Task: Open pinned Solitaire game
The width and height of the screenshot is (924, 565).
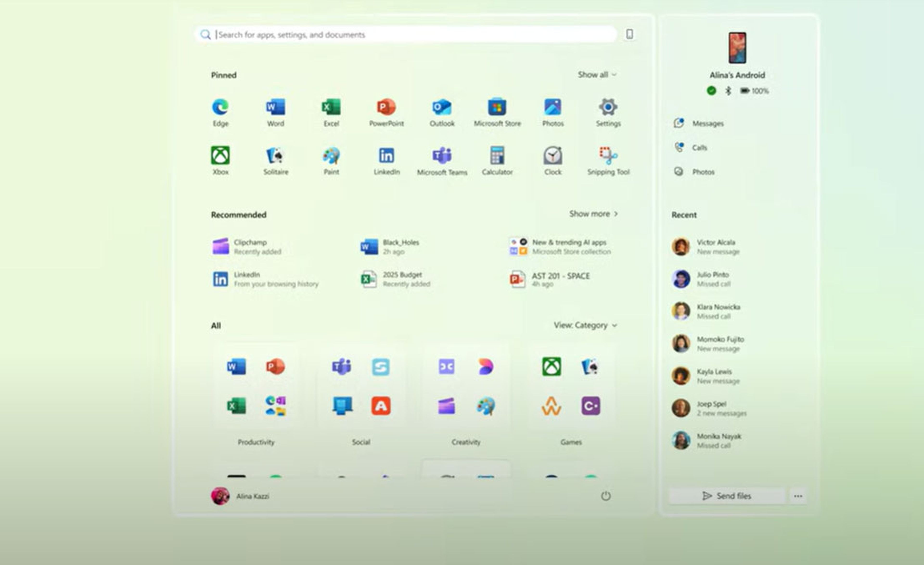Action: [276, 161]
